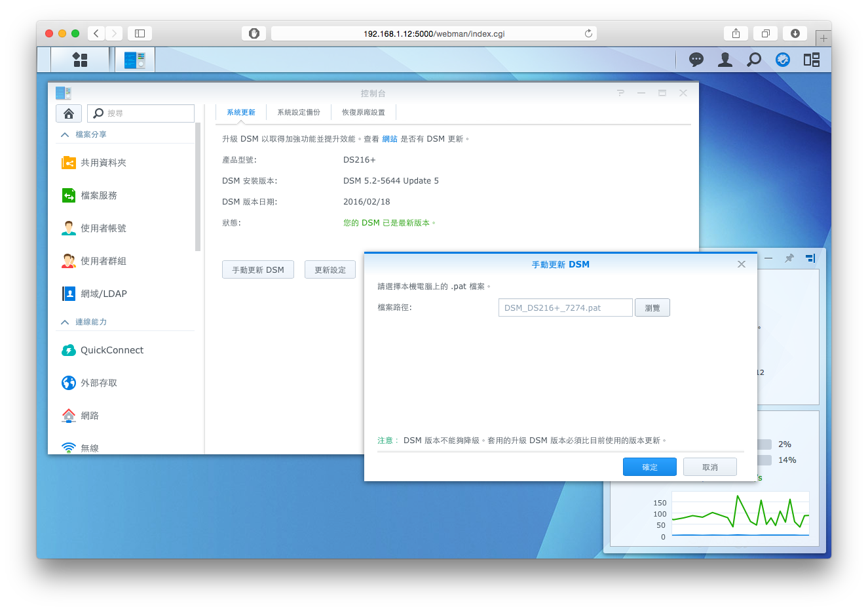868x611 pixels.
Task: Click the Control Panel taskbar icon
Action: tap(135, 60)
